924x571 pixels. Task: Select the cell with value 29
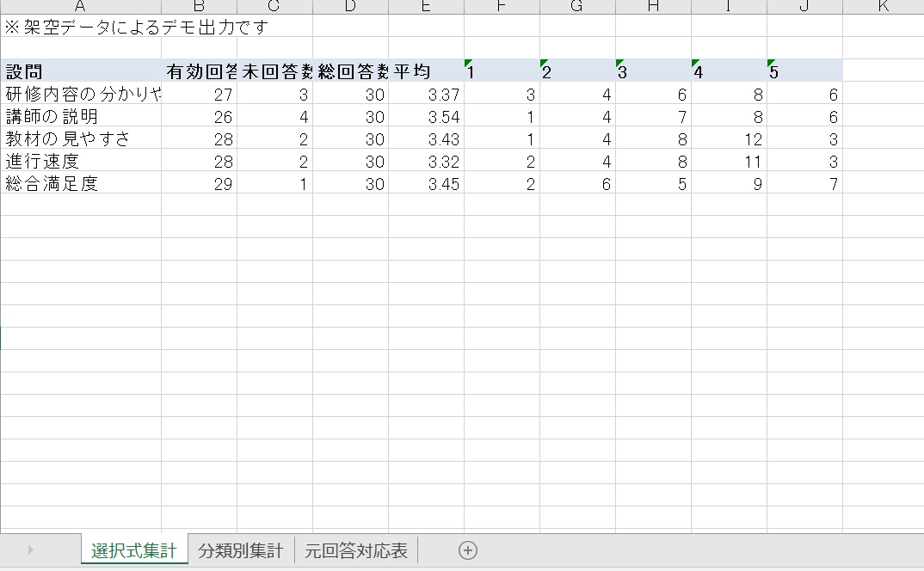pyautogui.click(x=200, y=183)
